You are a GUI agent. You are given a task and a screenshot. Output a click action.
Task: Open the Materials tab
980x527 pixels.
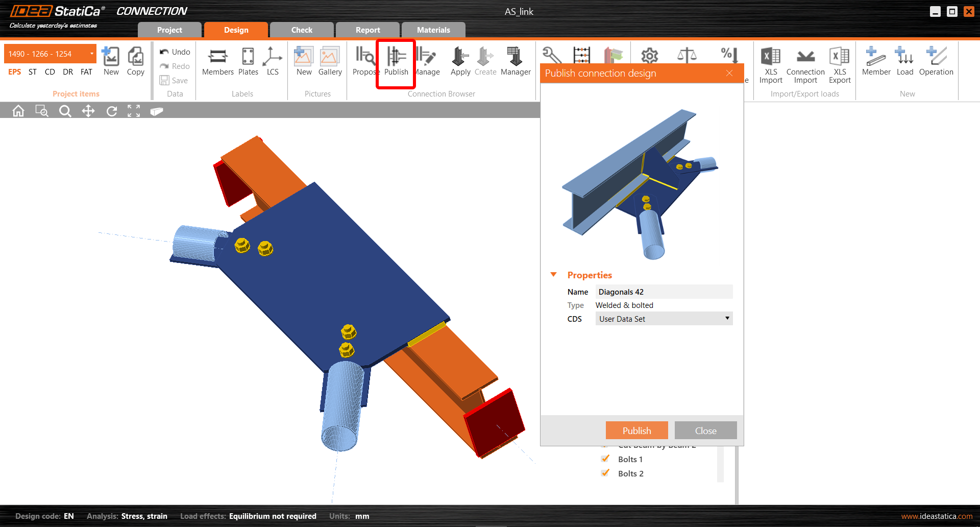pos(433,30)
